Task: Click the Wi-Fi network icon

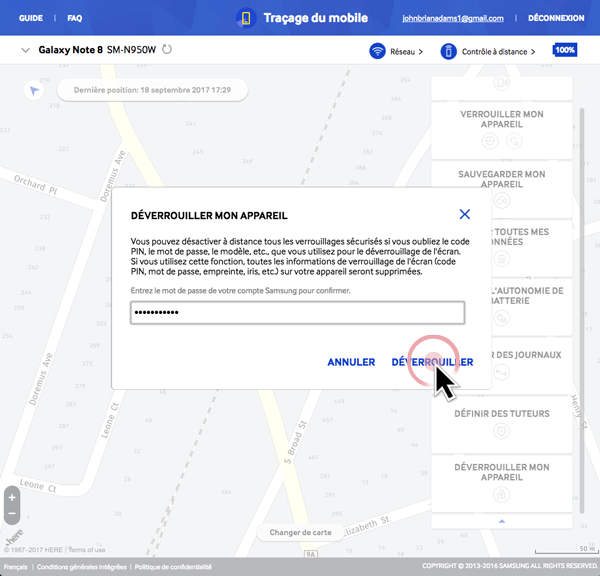Action: (x=377, y=51)
